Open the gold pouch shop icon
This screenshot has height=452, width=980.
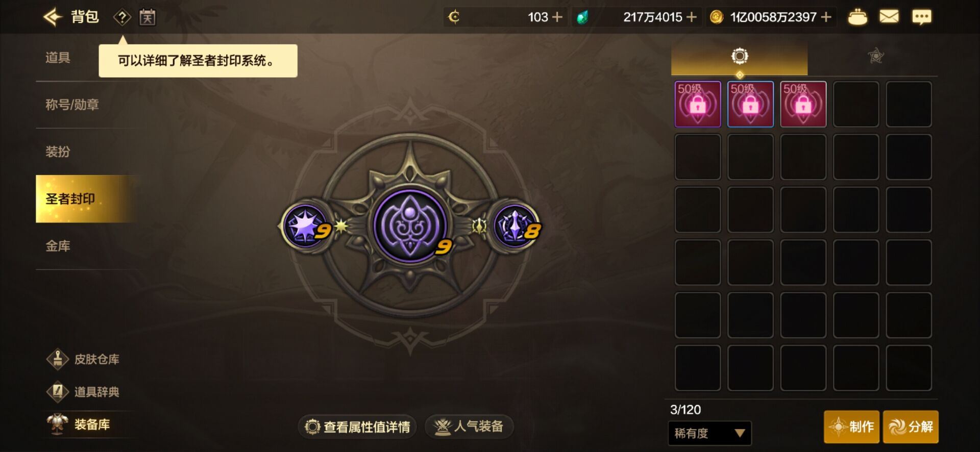click(857, 17)
